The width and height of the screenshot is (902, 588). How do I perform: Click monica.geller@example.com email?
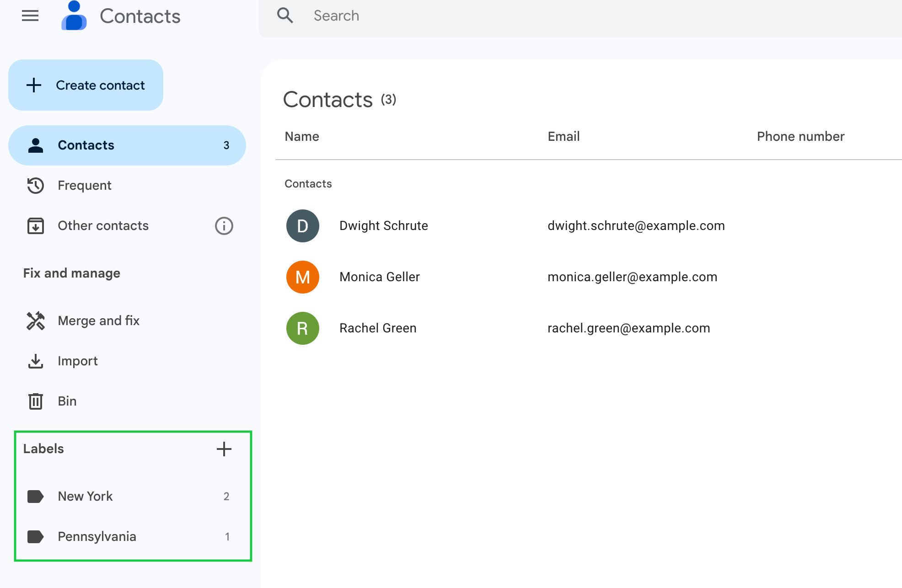tap(633, 277)
